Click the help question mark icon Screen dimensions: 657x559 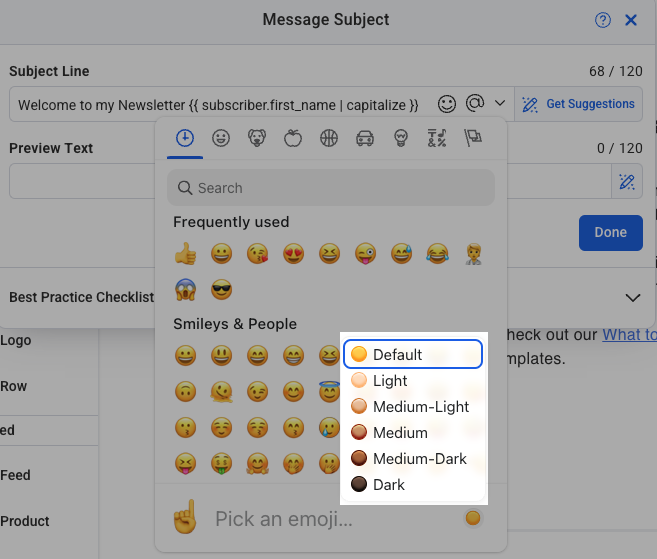[x=602, y=20]
